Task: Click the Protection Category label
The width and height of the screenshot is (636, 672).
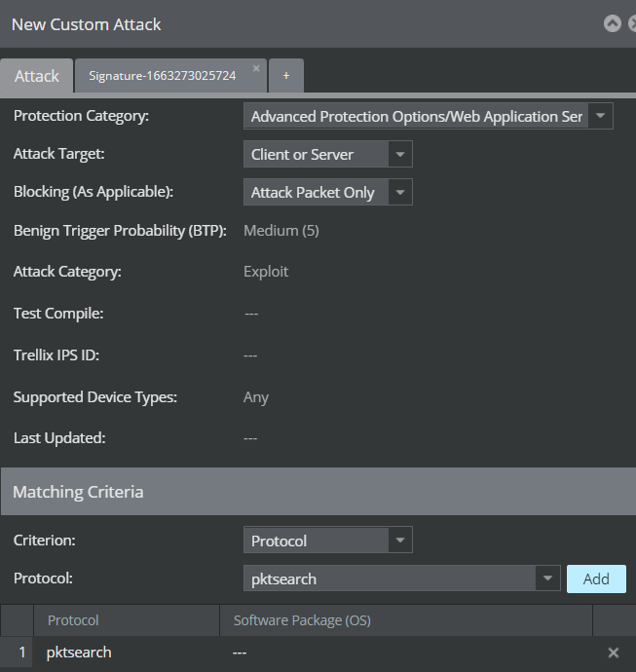Action: pyautogui.click(x=81, y=116)
